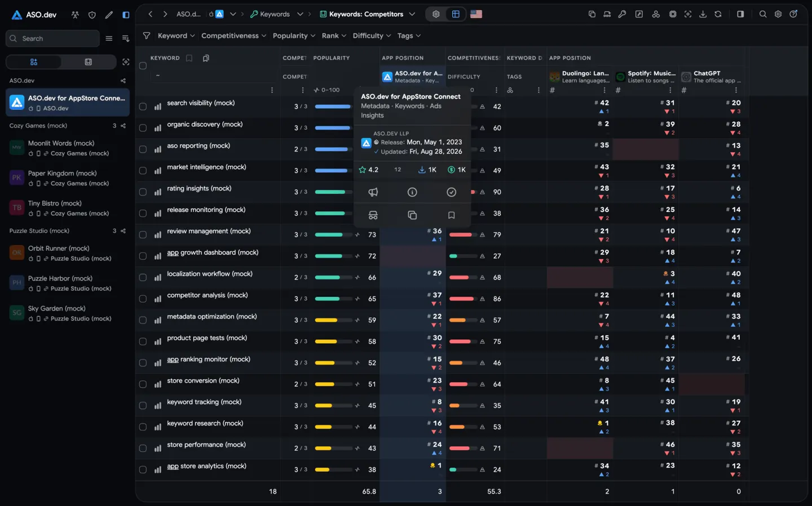The width and height of the screenshot is (812, 506).
Task: Check the box for keyword research (mock)
Action: pyautogui.click(x=143, y=427)
